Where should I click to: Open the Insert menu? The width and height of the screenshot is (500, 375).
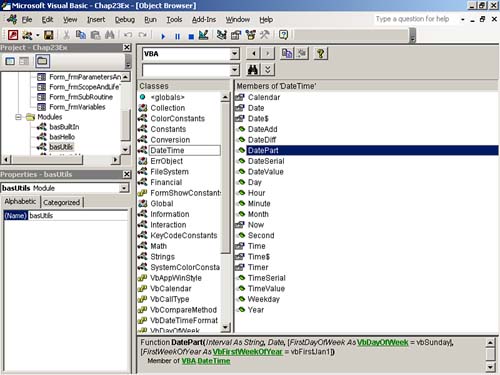pyautogui.click(x=96, y=20)
